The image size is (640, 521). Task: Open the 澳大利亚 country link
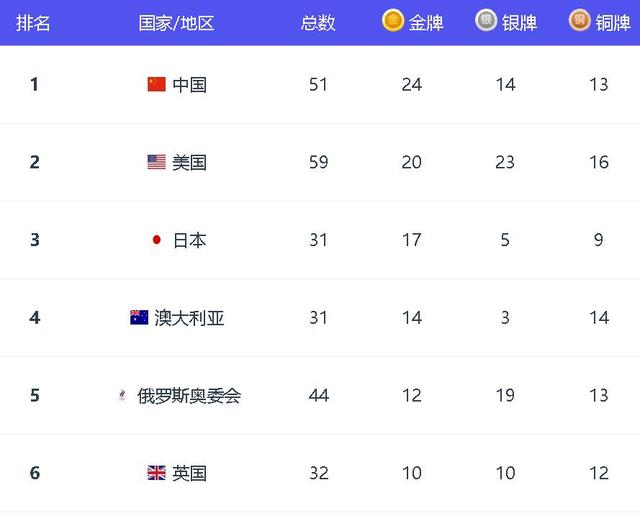189,318
